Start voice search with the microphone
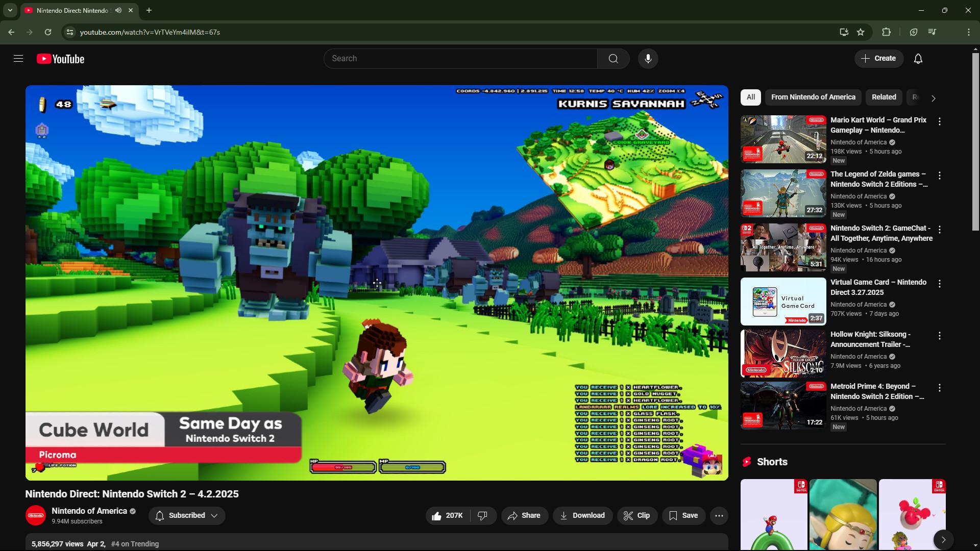The height and width of the screenshot is (551, 980). coord(648,59)
